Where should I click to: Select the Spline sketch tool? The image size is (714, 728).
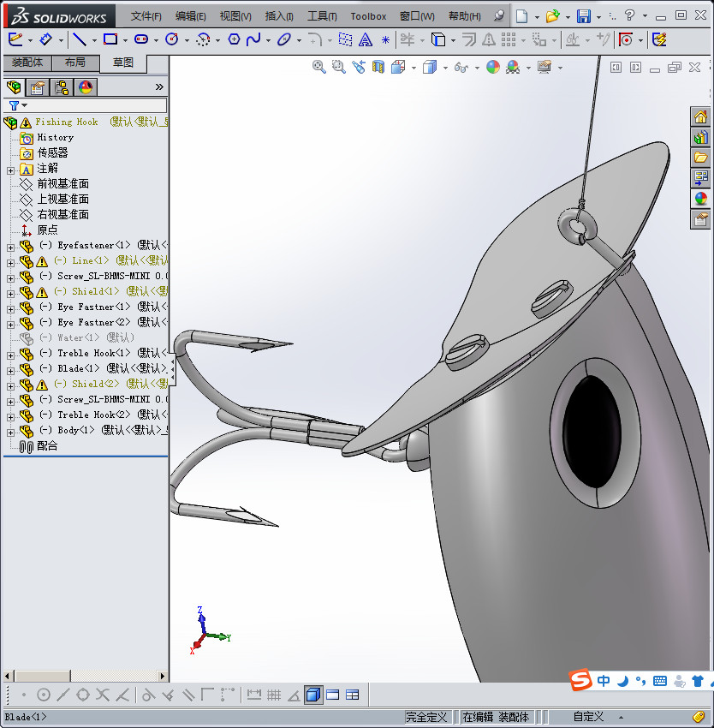[253, 39]
